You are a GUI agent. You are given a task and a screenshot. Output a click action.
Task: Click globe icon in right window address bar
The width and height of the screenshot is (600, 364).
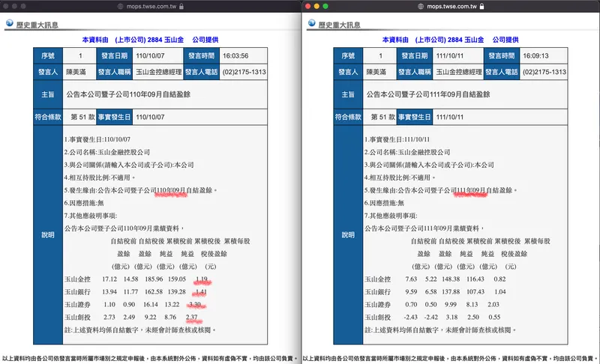pyautogui.click(x=421, y=7)
